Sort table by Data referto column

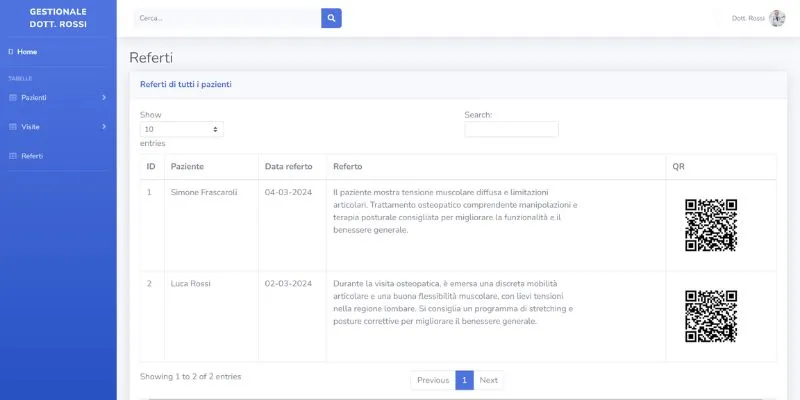click(x=289, y=166)
